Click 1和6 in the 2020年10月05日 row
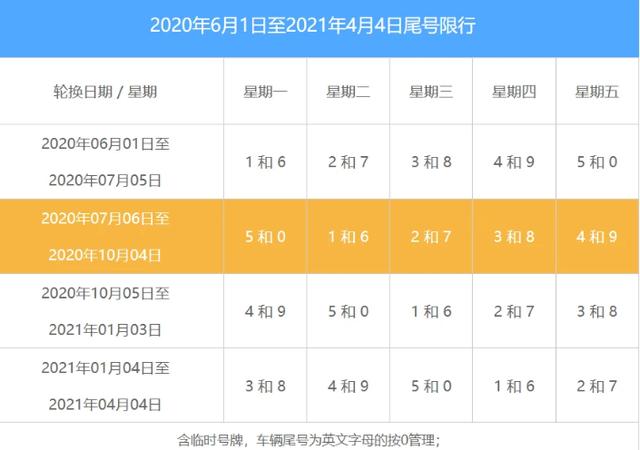This screenshot has height=450, width=640. coord(431,312)
